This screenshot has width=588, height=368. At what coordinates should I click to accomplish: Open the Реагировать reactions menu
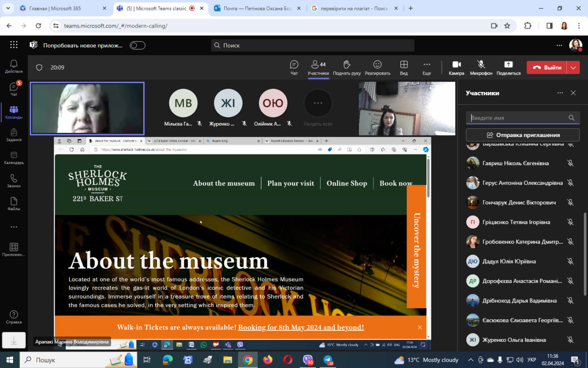point(378,68)
